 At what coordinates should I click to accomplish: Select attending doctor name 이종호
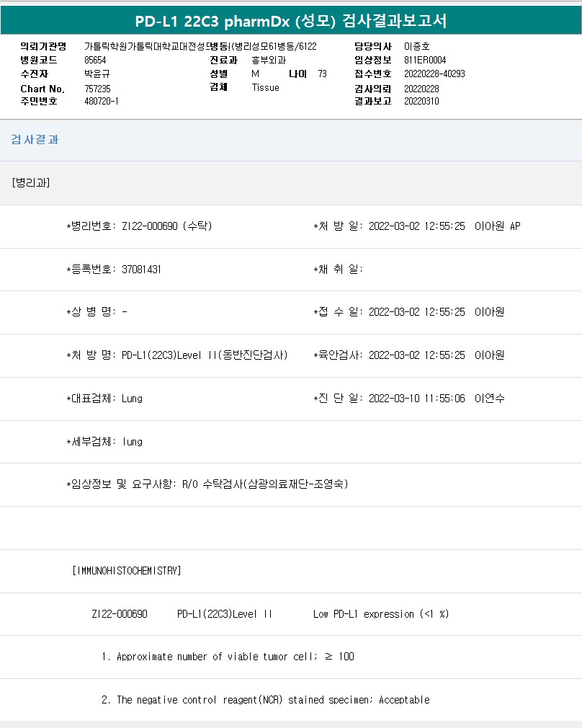(x=417, y=46)
